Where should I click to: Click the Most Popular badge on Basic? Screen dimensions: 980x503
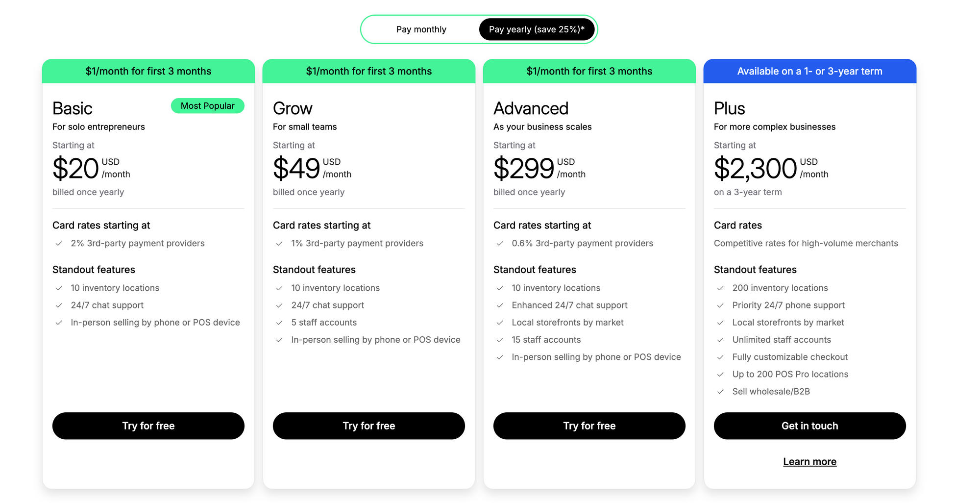(207, 106)
